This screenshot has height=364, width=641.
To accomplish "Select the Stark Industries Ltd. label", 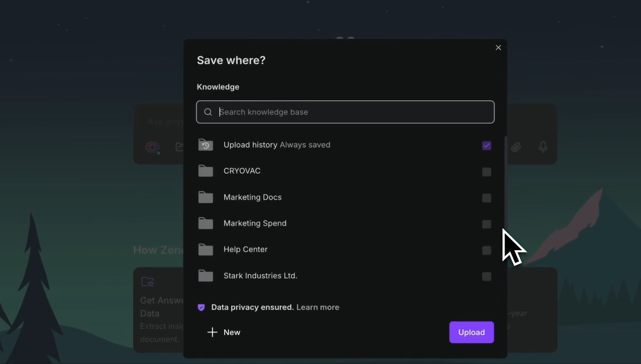I will click(260, 276).
